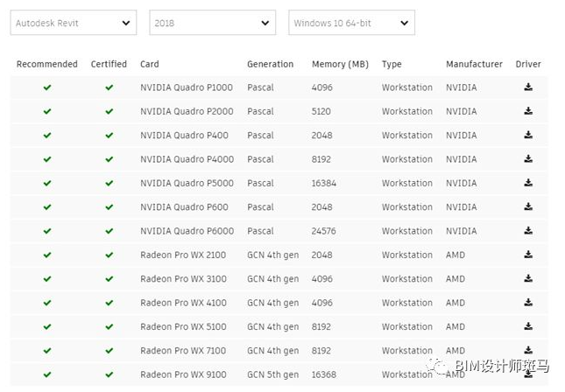Download driver for NVIDIA Quadro P5000
Image resolution: width=565 pixels, height=392 pixels.
coord(528,183)
